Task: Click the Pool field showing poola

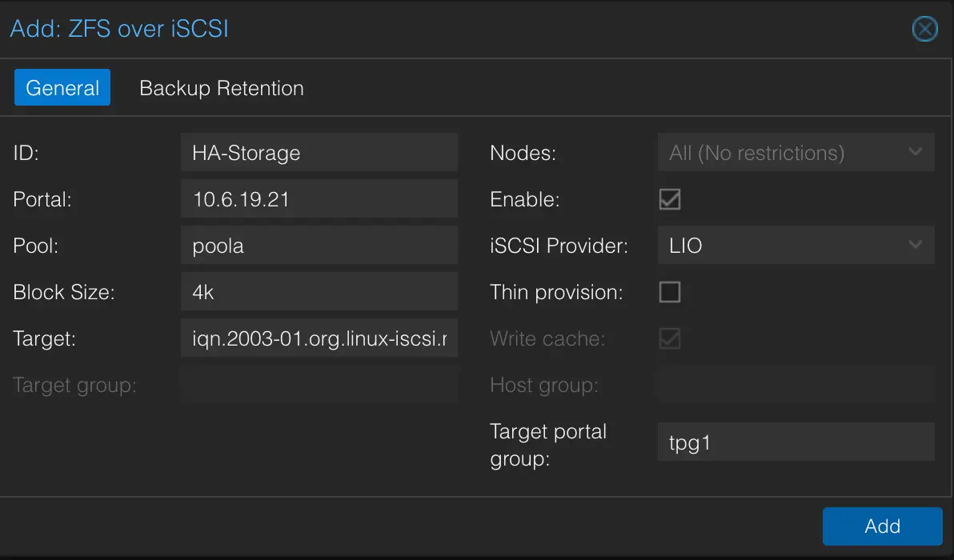Action: [x=319, y=245]
